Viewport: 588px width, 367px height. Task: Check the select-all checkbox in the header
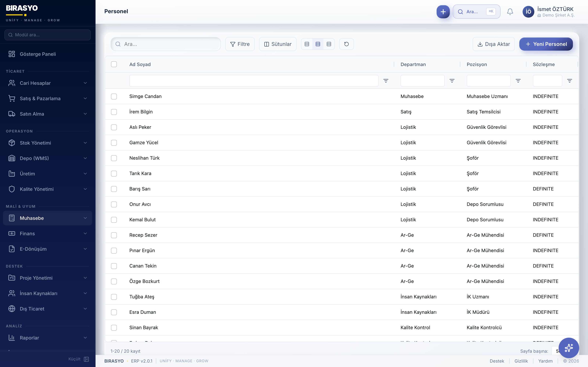[x=114, y=64]
